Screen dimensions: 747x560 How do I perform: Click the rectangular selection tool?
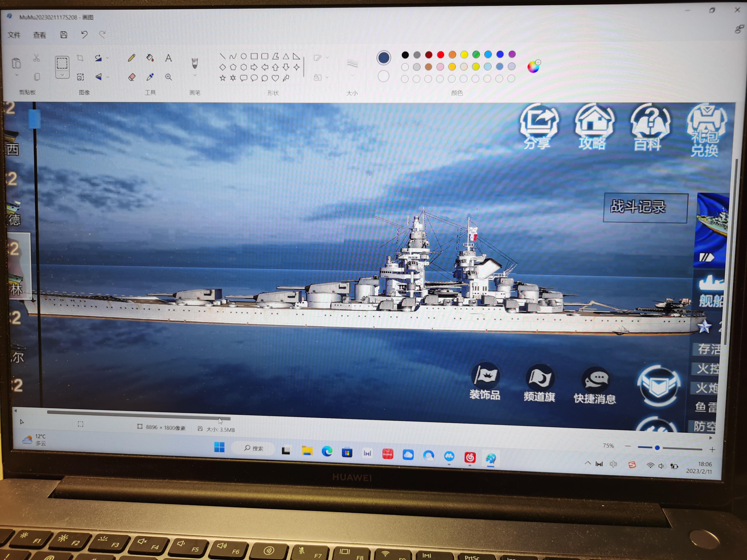[x=62, y=63]
